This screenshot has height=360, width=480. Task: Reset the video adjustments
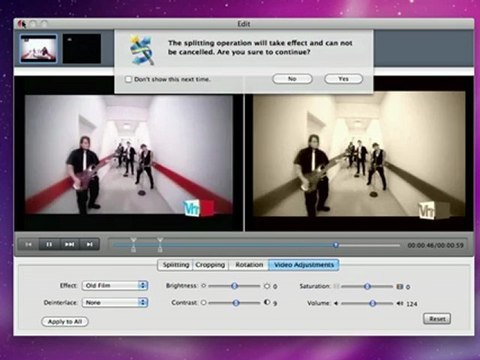coord(437,319)
